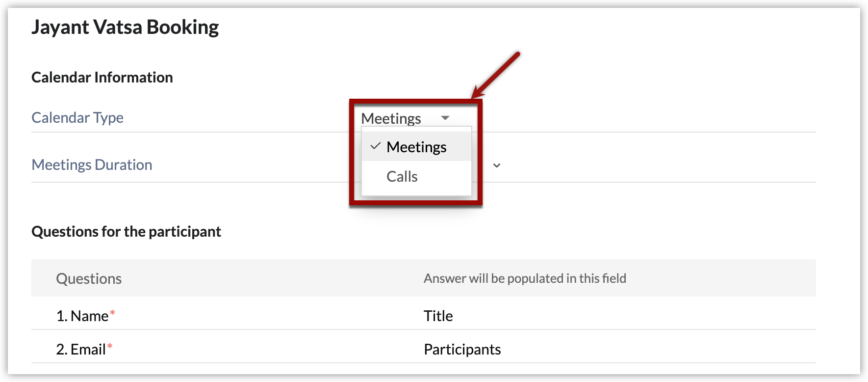This screenshot has height=382, width=868.
Task: Click the red asterisk next to Email
Action: (110, 347)
